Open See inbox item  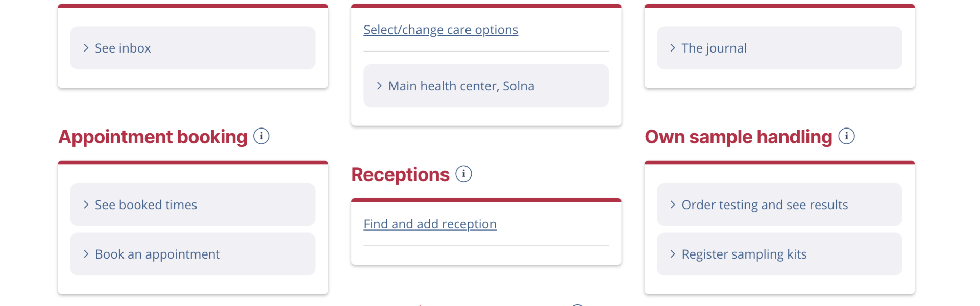[x=193, y=48]
